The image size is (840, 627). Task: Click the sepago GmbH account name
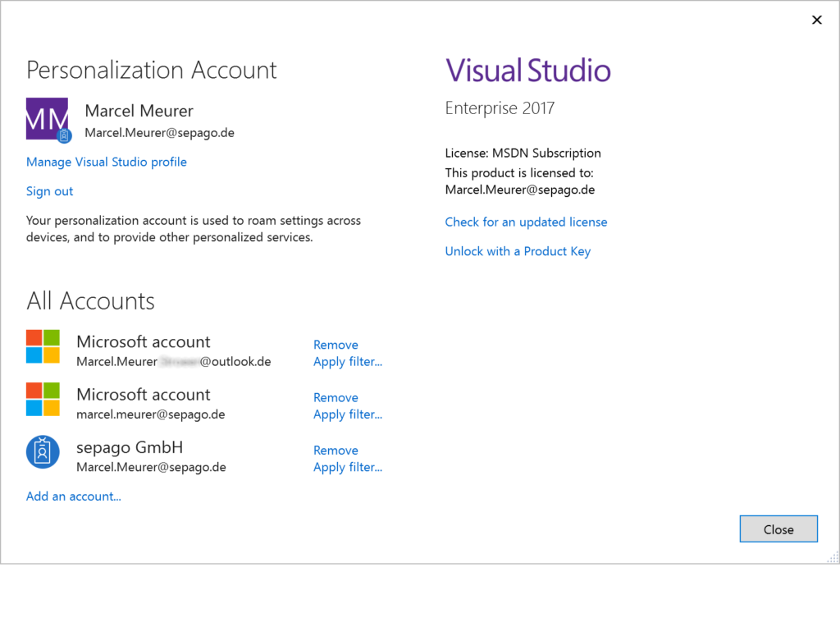pyautogui.click(x=130, y=447)
